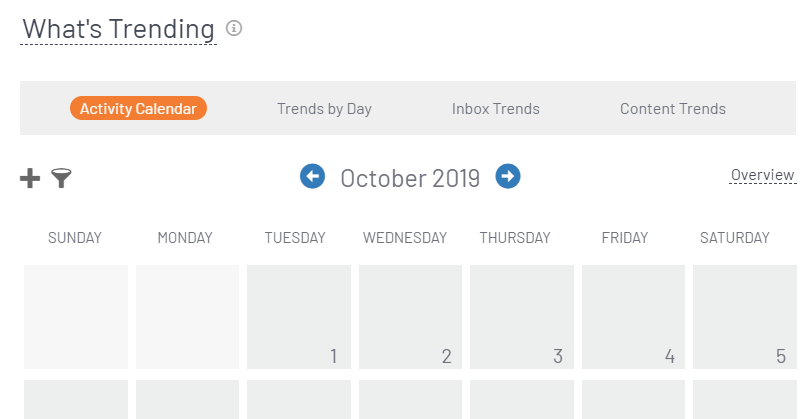Click the October 2019 month title

point(410,178)
